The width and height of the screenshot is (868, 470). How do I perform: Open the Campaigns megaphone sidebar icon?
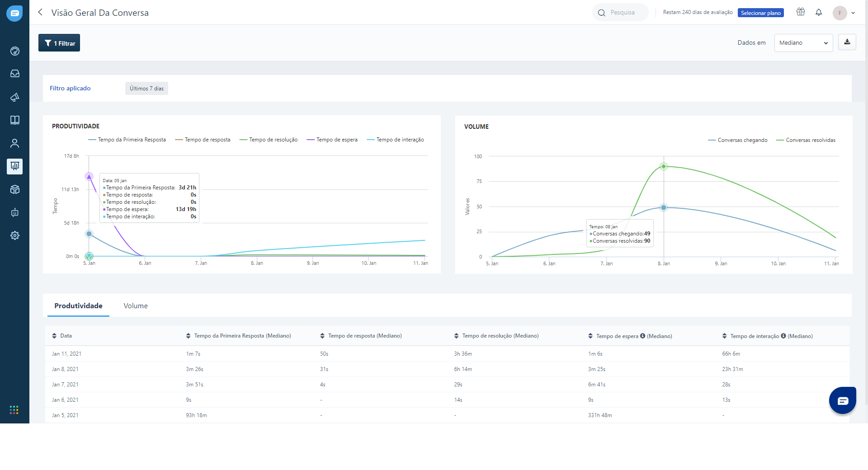15,97
